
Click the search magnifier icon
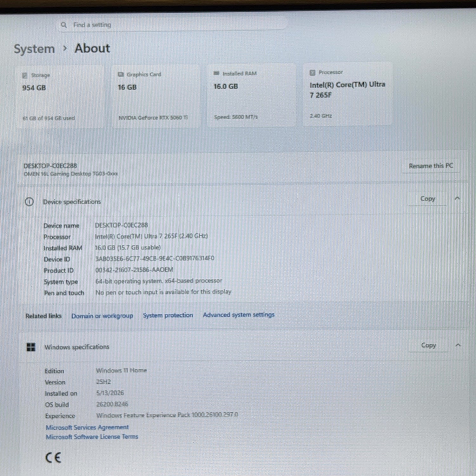point(64,25)
